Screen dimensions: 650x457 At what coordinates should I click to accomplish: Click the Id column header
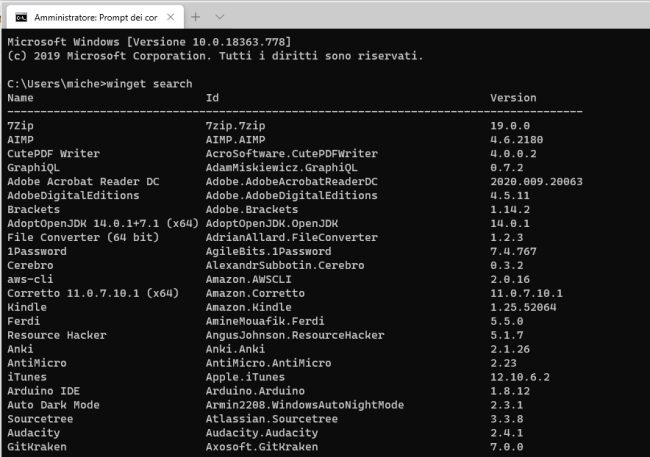tap(212, 98)
